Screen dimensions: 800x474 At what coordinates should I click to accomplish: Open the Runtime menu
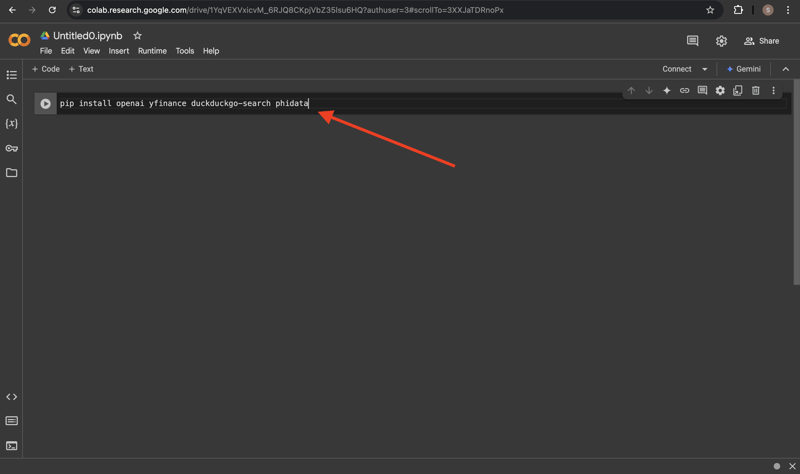coord(152,51)
